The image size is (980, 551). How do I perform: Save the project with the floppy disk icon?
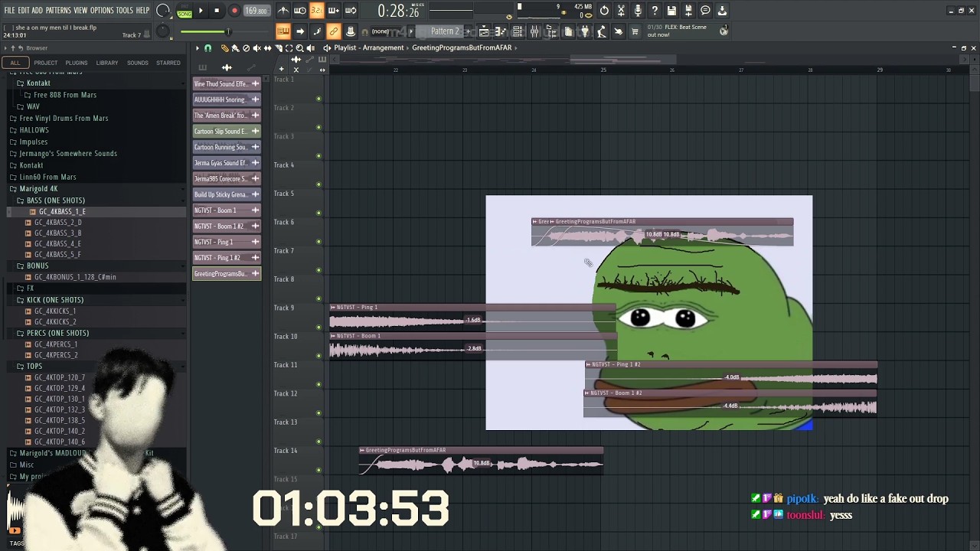(671, 11)
